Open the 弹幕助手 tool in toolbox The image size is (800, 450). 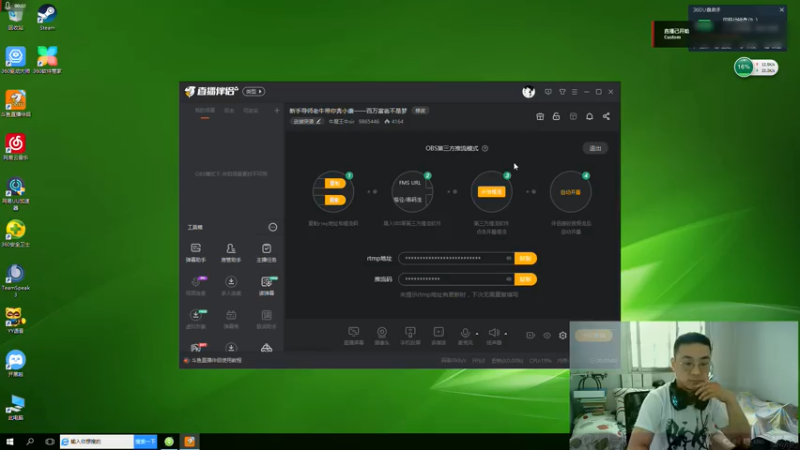point(195,253)
